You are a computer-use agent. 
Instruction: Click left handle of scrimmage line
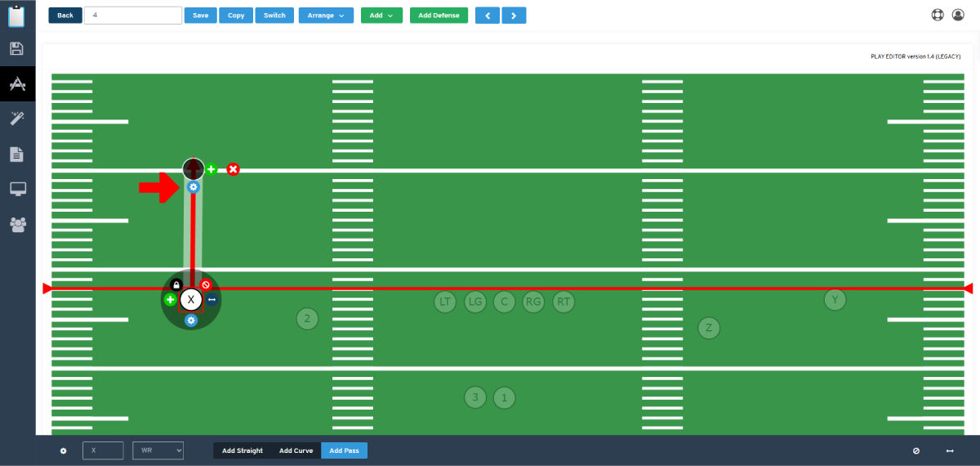coord(47,289)
